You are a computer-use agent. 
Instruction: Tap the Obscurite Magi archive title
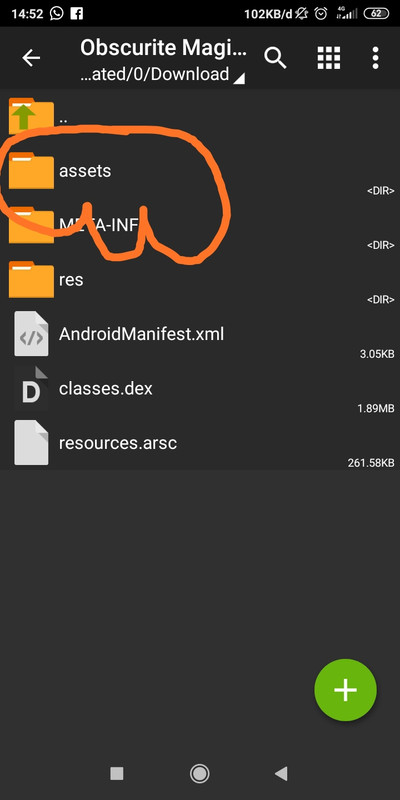tap(163, 48)
